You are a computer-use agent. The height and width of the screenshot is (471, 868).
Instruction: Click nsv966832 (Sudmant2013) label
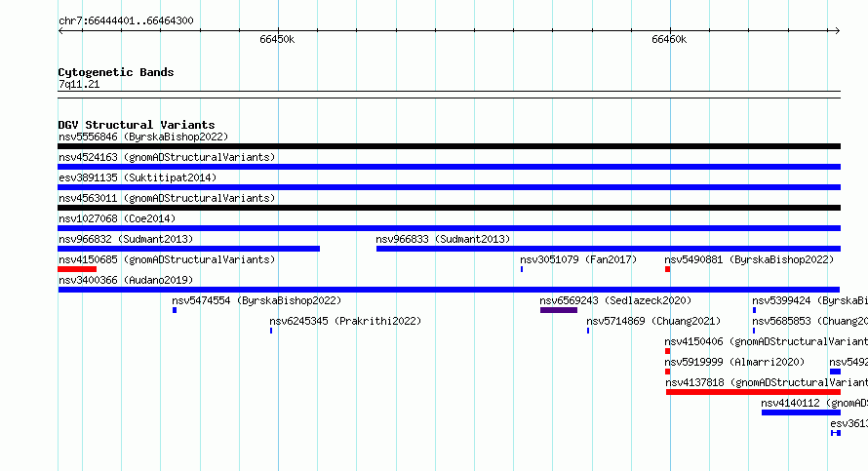click(126, 239)
